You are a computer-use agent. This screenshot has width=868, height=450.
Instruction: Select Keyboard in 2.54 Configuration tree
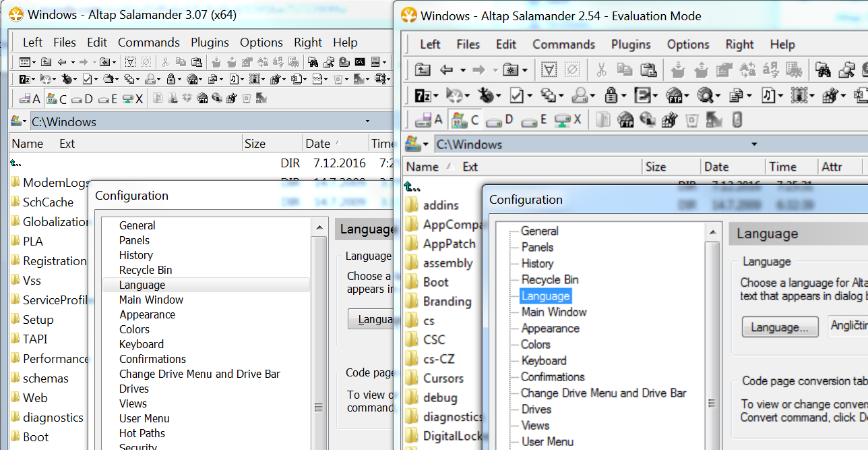click(544, 360)
